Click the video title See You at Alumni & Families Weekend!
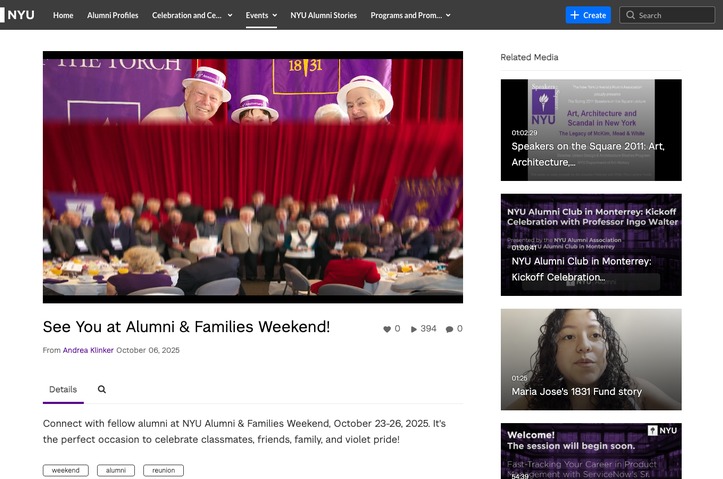Image resolution: width=723 pixels, height=479 pixels. [x=186, y=326]
